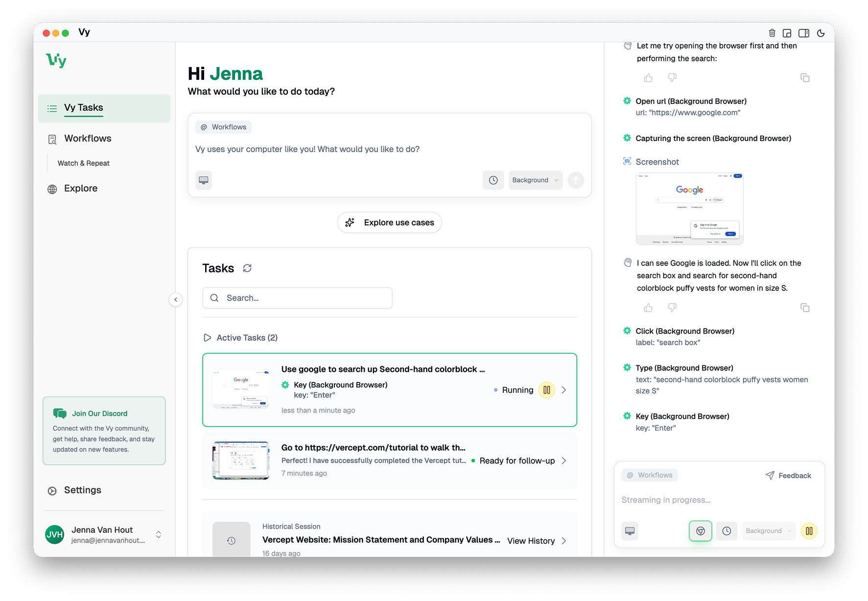Expand the View History chevron
Screen dimensions: 868x601
(x=564, y=541)
